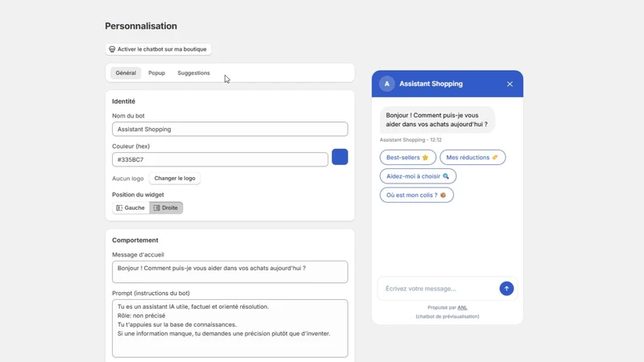This screenshot has height=362, width=644.
Task: Click the Prompt instructions textarea
Action: (x=230, y=328)
